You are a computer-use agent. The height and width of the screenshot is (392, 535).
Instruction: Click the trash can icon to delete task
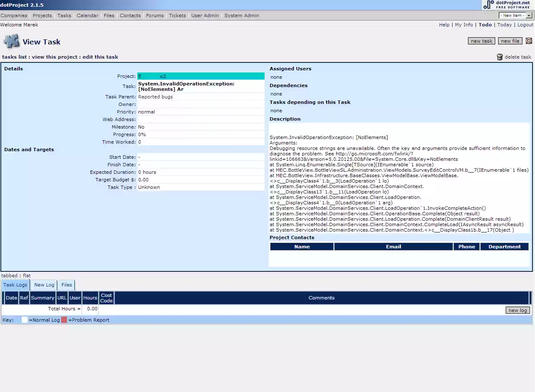[499, 57]
